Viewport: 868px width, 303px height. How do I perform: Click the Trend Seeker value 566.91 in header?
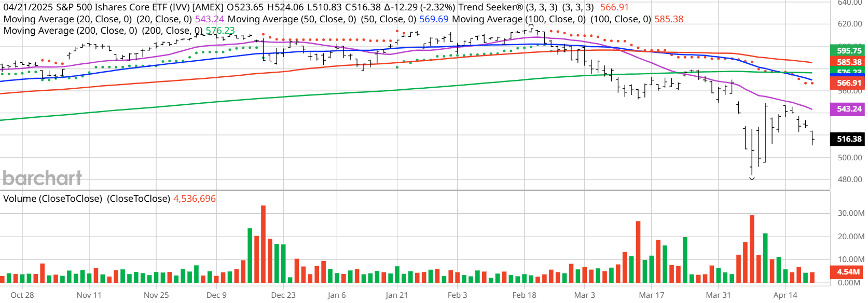tap(614, 7)
